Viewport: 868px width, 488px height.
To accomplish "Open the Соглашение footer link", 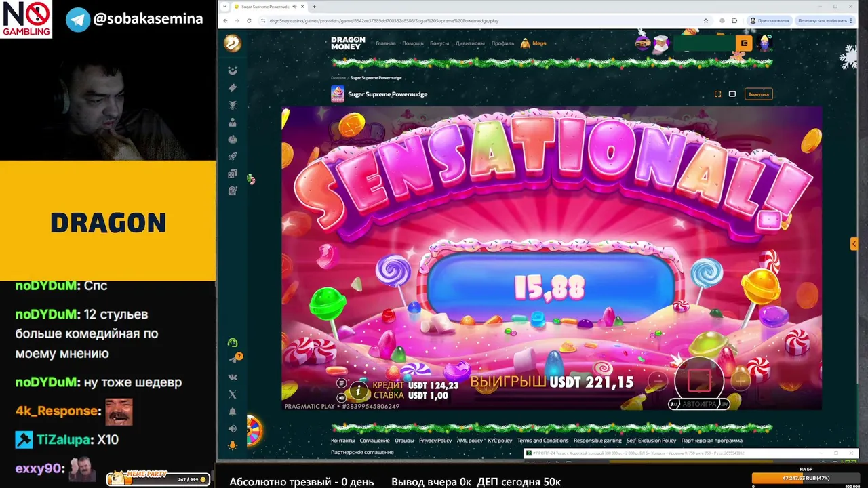I will click(x=374, y=441).
